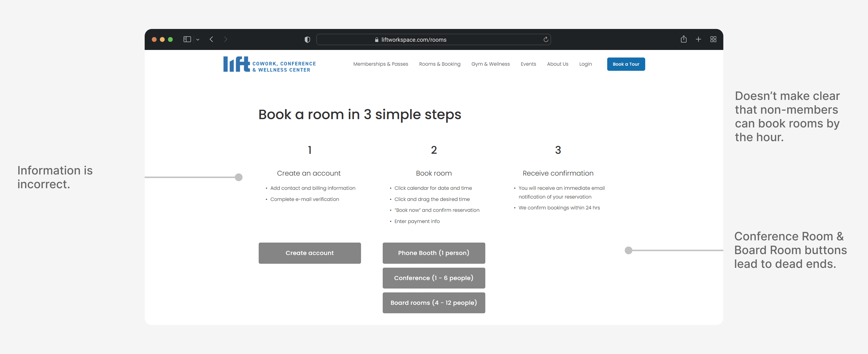The image size is (868, 354).
Task: Select Phone Booth (1 person) button
Action: 433,253
